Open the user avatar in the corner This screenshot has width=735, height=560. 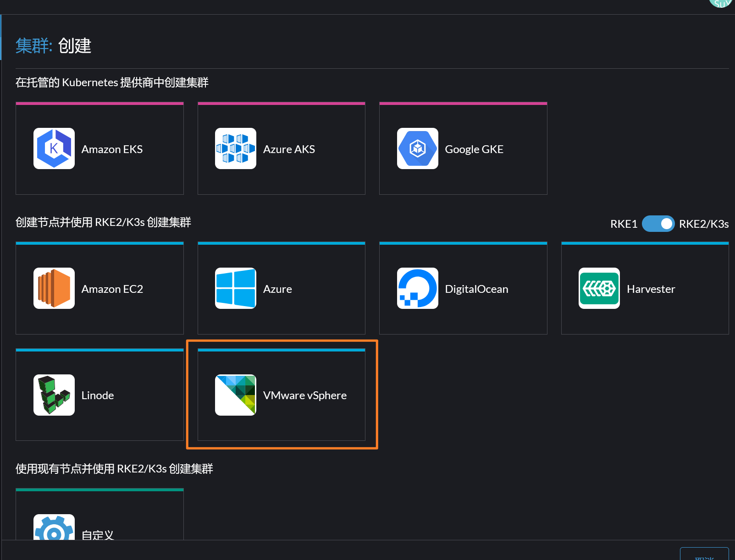coord(722,3)
